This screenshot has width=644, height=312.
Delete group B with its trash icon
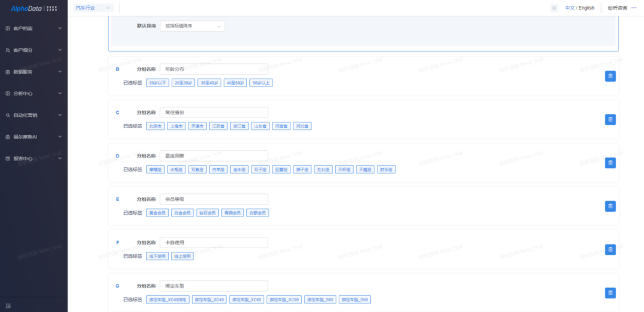610,76
